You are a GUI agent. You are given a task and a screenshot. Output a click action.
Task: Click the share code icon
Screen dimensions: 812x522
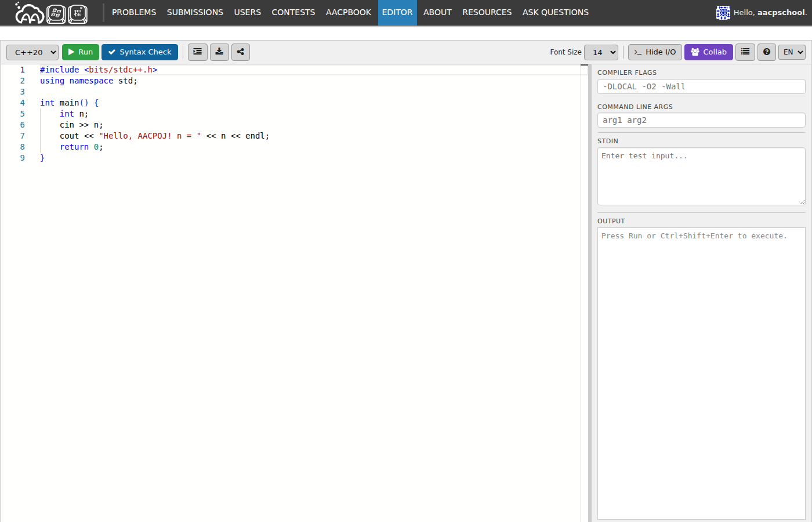pyautogui.click(x=241, y=52)
